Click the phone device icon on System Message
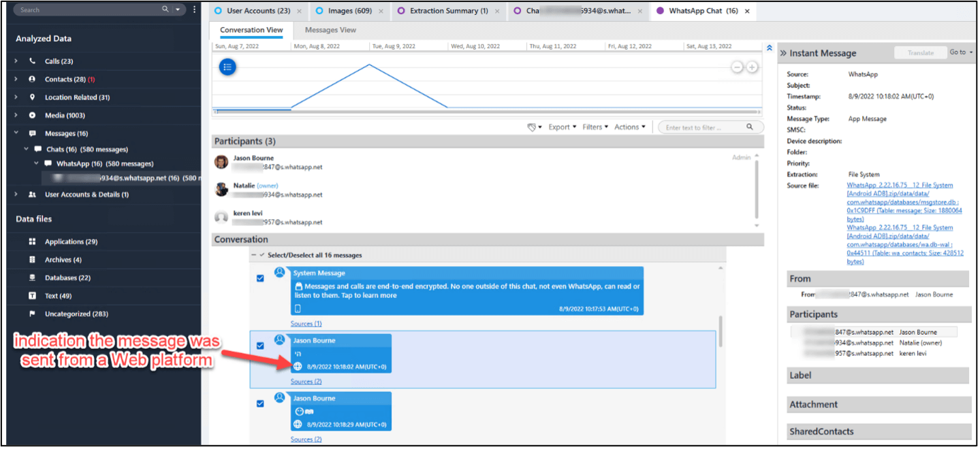The height and width of the screenshot is (449, 980). pos(298,309)
